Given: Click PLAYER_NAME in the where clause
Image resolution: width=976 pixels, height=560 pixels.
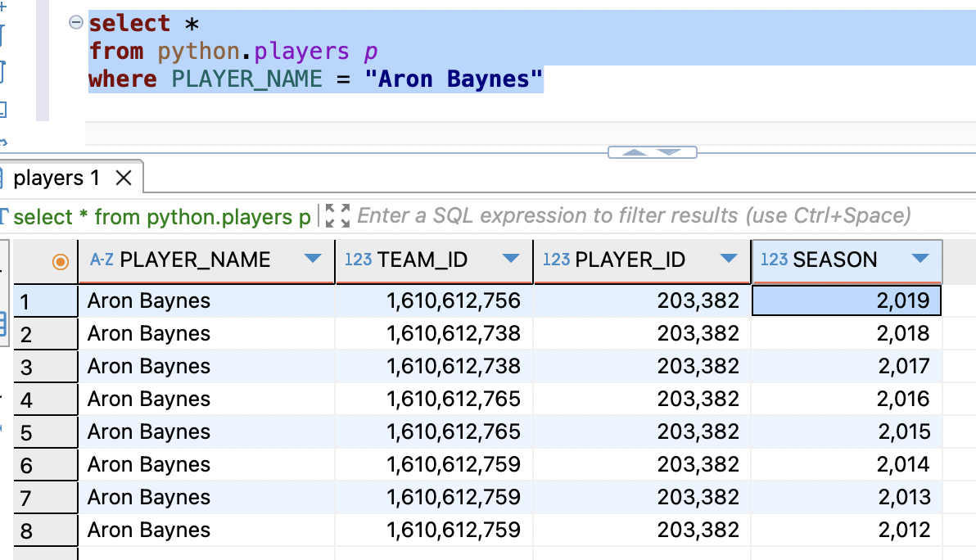Looking at the screenshot, I should pyautogui.click(x=247, y=79).
